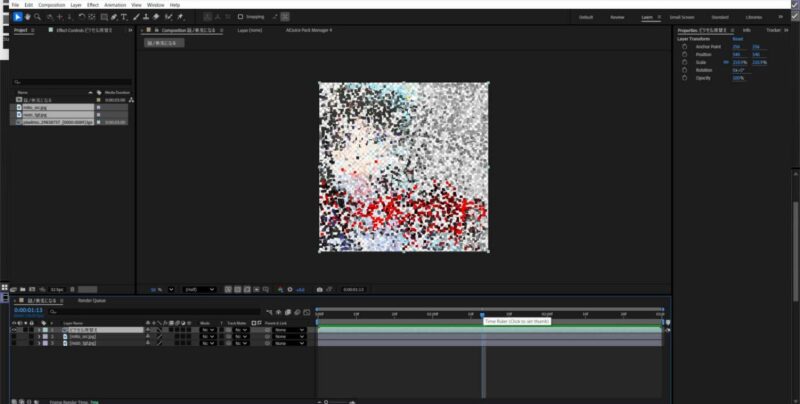This screenshot has height=404, width=800.
Task: Toggle Position stopwatch in Properties panel
Action: coord(685,55)
